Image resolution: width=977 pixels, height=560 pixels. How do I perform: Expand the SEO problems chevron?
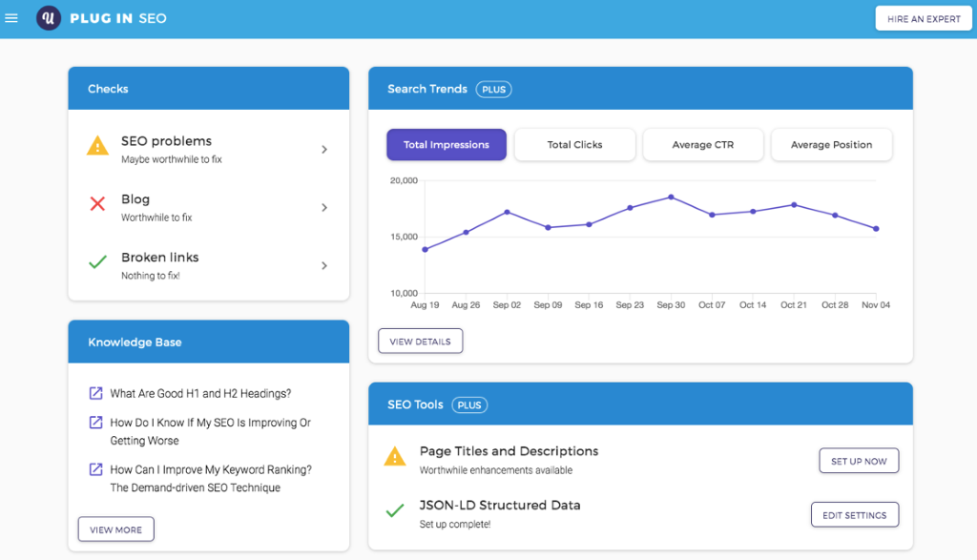(324, 150)
